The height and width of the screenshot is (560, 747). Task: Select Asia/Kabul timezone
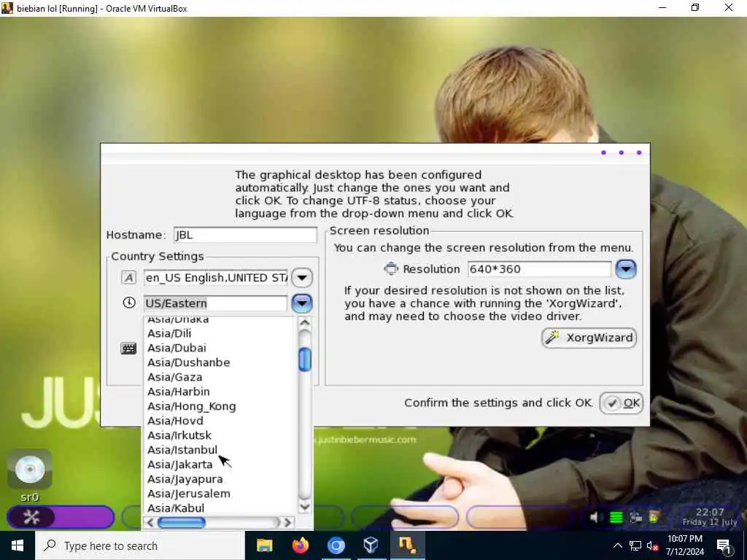pos(176,508)
